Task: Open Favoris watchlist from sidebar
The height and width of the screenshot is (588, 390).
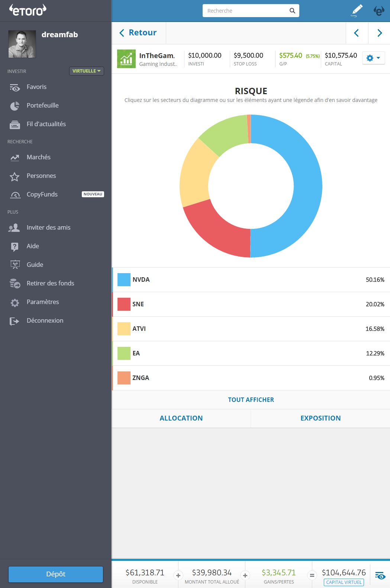Action: [36, 87]
